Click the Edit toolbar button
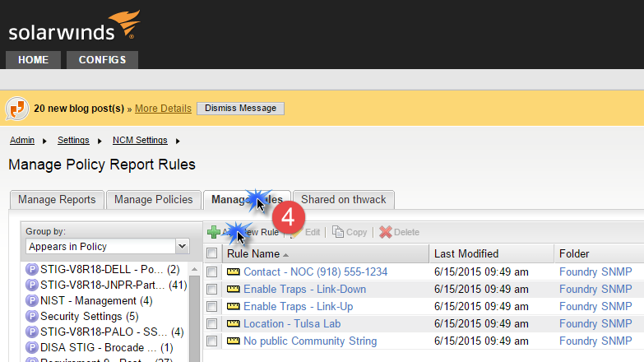The width and height of the screenshot is (644, 362). (x=306, y=232)
